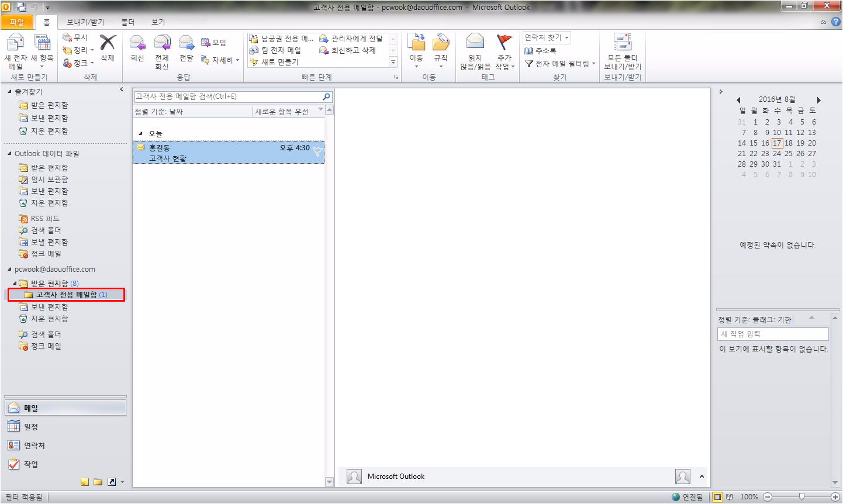
Task: Run the 회신하고 삭제 quick step
Action: click(348, 50)
